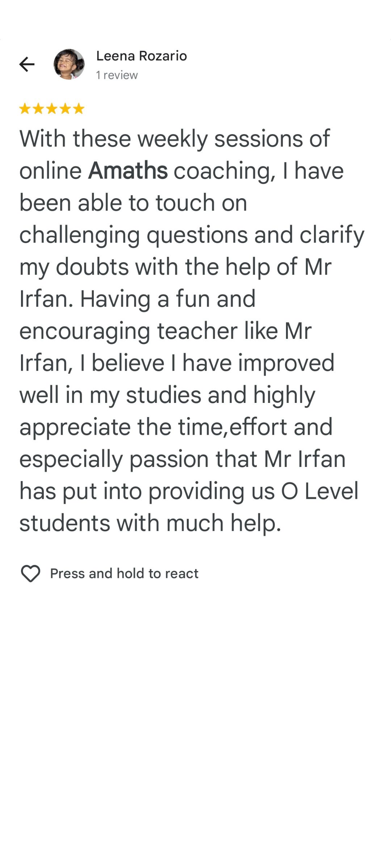Tap the "1 review" count label
This screenshot has width=391, height=868.
click(117, 75)
